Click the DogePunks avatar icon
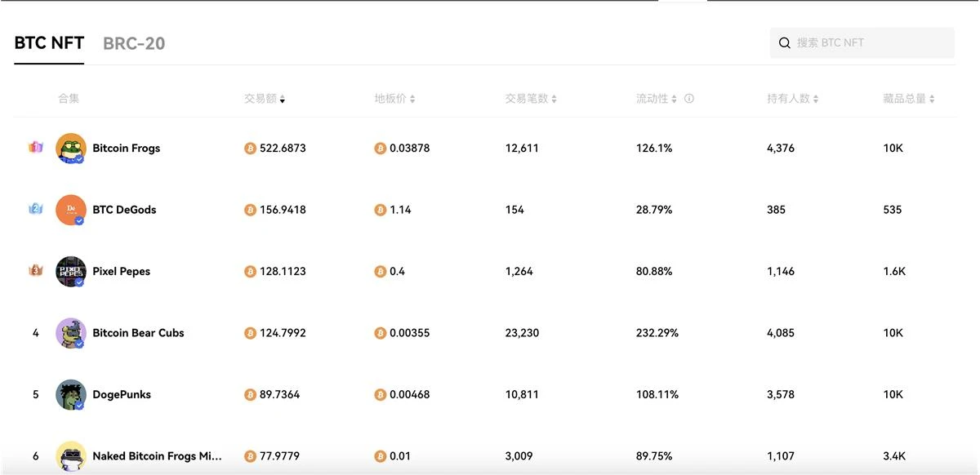The height and width of the screenshot is (475, 980). [71, 395]
